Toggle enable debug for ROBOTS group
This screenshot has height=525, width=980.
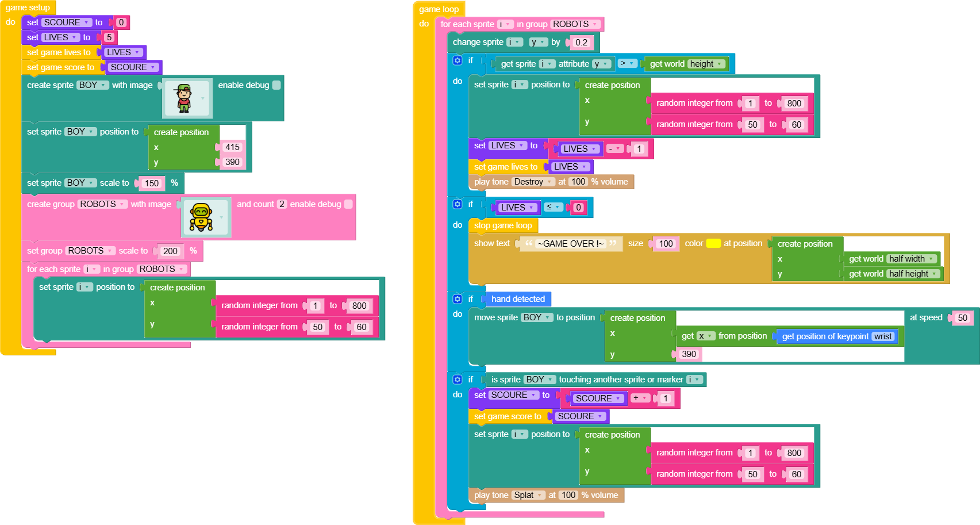pyautogui.click(x=348, y=204)
